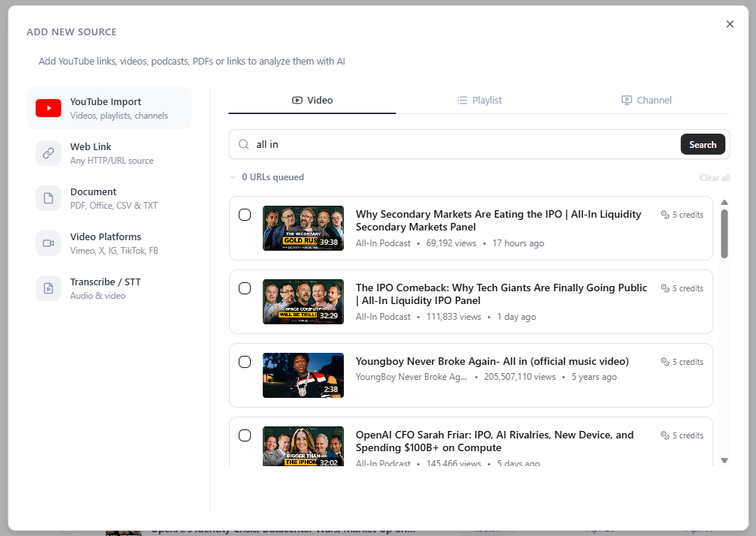Click the Document file icon
This screenshot has width=756, height=536.
48,198
